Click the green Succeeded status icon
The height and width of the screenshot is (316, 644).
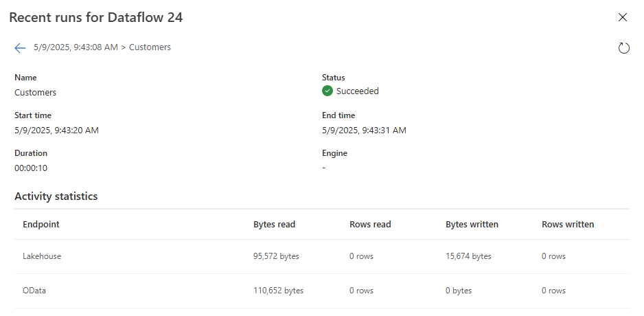(x=327, y=91)
